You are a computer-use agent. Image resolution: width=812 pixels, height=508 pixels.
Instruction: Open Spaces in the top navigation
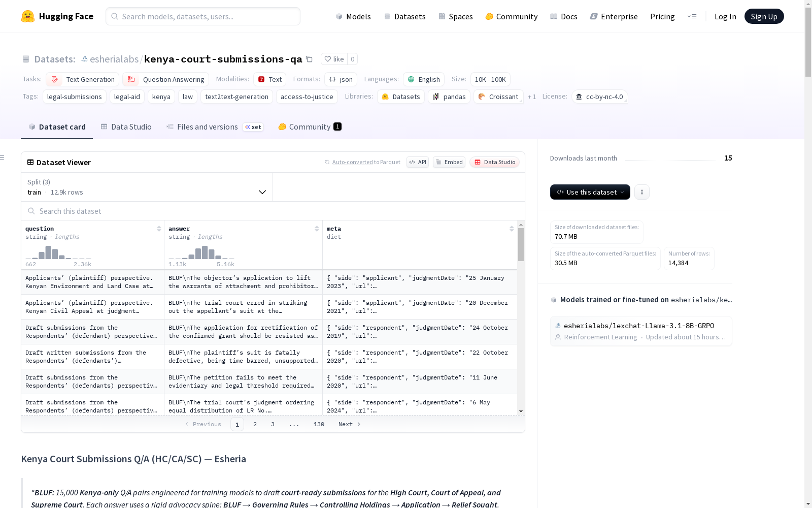456,16
